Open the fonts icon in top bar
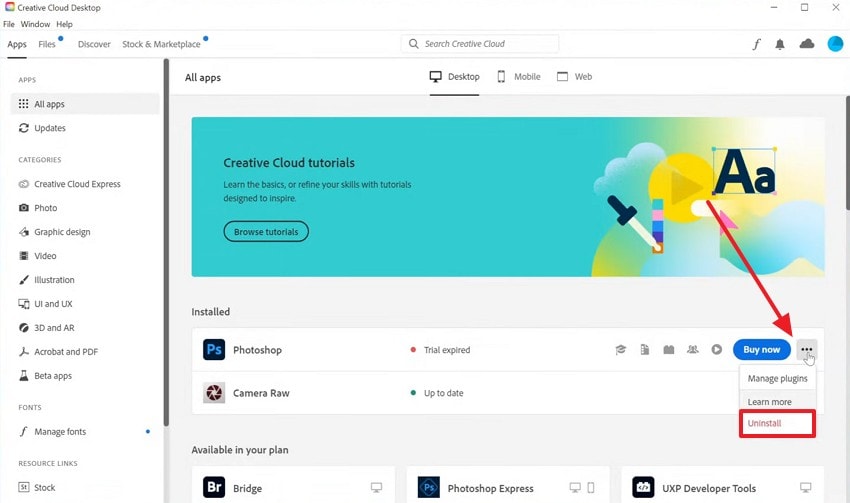The width and height of the screenshot is (850, 503). [756, 44]
